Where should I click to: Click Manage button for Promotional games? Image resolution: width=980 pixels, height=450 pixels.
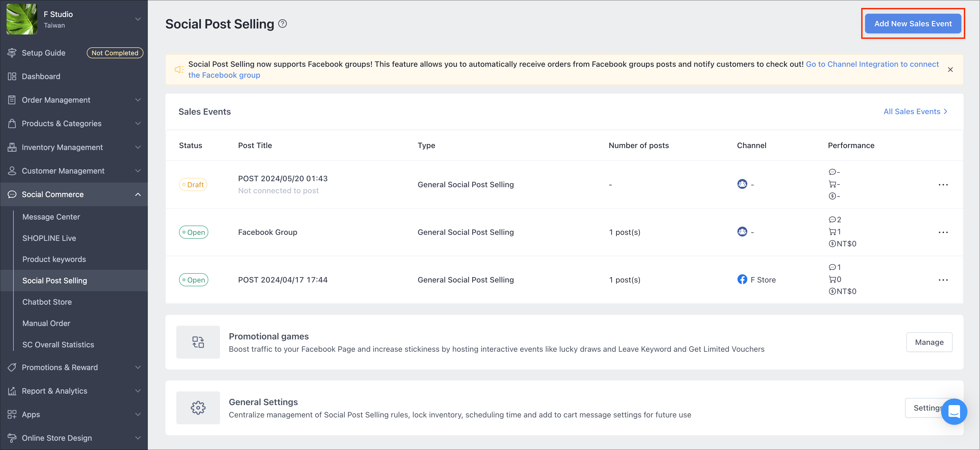(x=929, y=342)
